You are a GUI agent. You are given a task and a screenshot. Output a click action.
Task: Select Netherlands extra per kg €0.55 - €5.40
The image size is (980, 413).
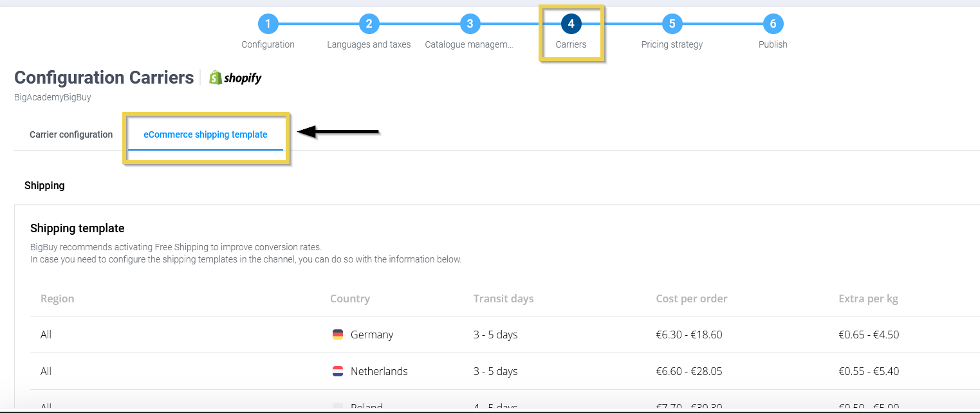tap(869, 371)
